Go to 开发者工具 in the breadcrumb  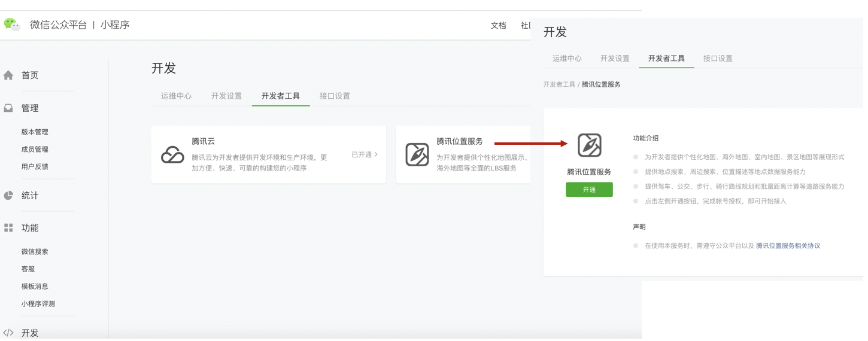[x=559, y=84]
